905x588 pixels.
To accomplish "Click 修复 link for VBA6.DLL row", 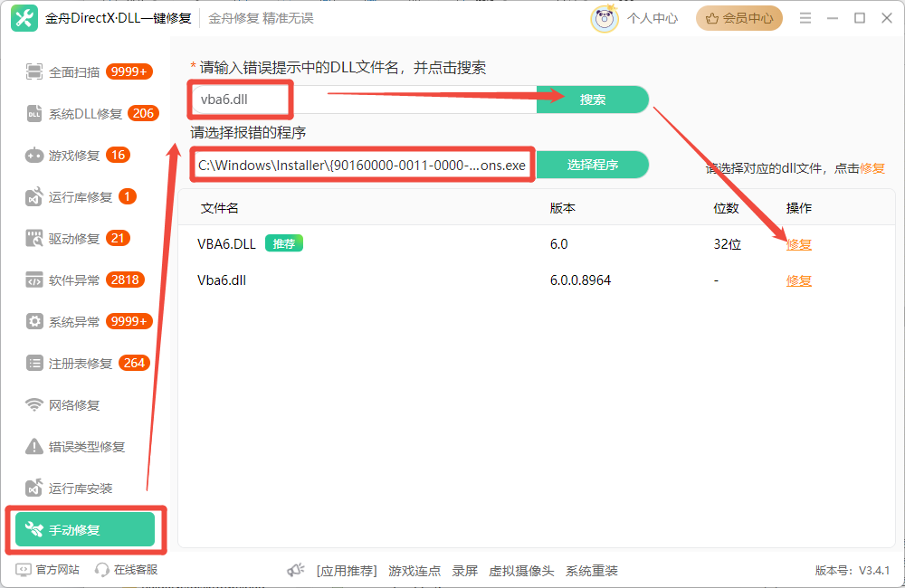I will [799, 244].
